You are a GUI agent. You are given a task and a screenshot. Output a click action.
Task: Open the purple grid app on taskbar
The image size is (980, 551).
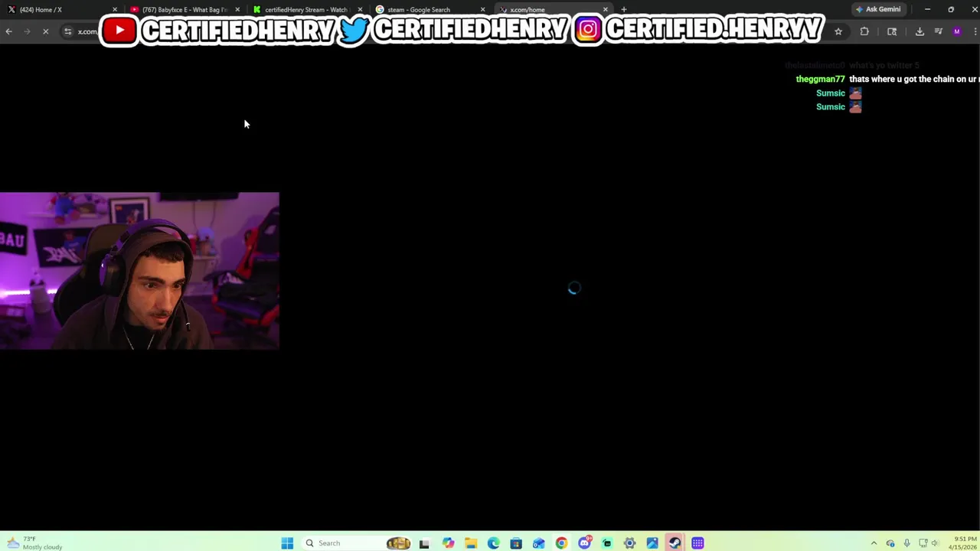(x=697, y=543)
